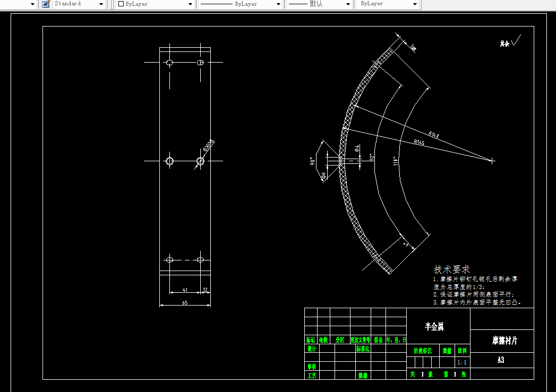Expand the plot style ByLayer dropdown
556x392 pixels.
415,4
